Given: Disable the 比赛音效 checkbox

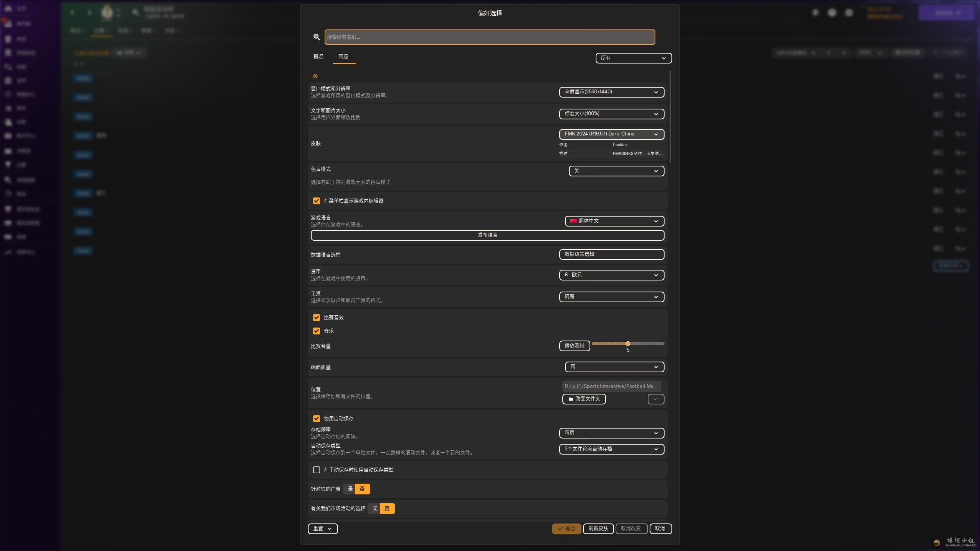Looking at the screenshot, I should pos(317,318).
